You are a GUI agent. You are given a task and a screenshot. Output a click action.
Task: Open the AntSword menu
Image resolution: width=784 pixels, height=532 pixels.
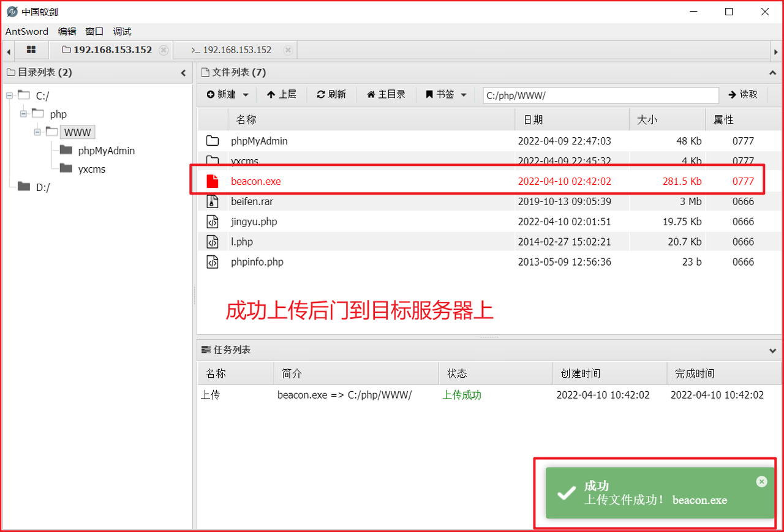pos(27,31)
